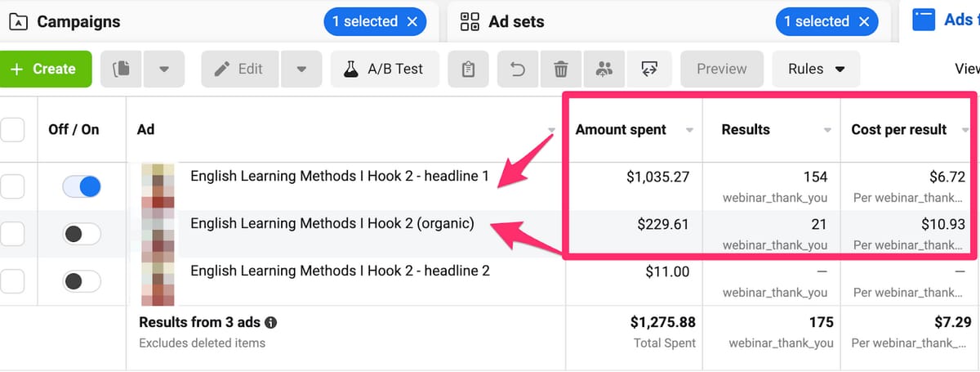Switch to the Campaigns tab

(78, 22)
